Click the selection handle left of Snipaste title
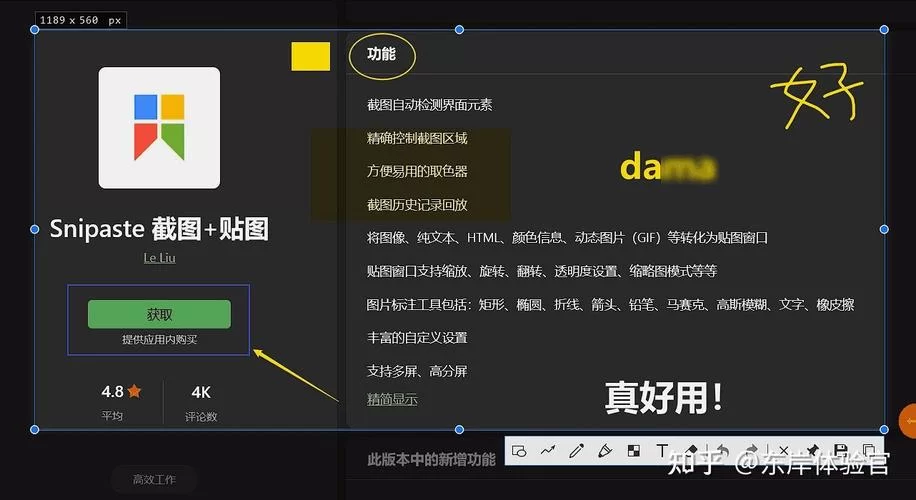Image resolution: width=916 pixels, height=500 pixels. [x=34, y=230]
